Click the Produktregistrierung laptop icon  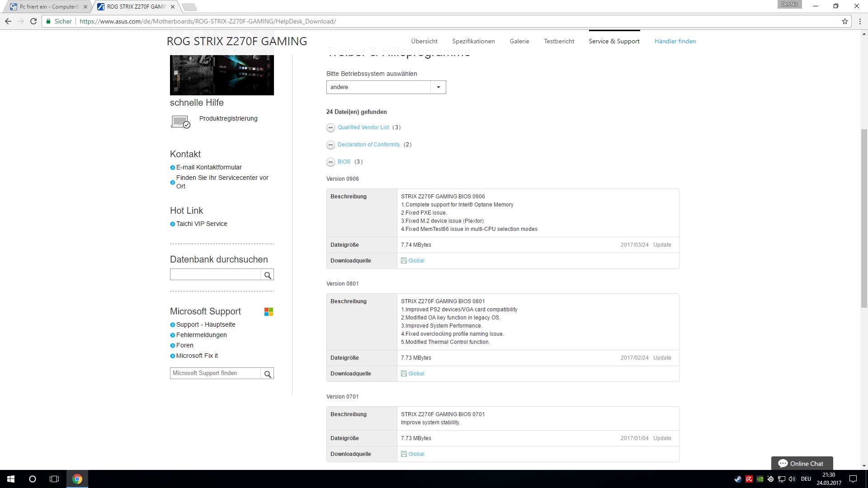tap(180, 122)
